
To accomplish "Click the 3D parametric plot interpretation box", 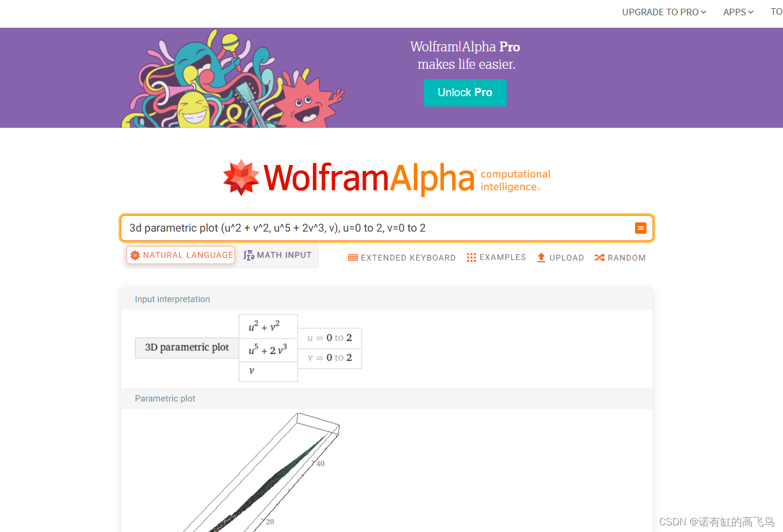I will click(187, 348).
